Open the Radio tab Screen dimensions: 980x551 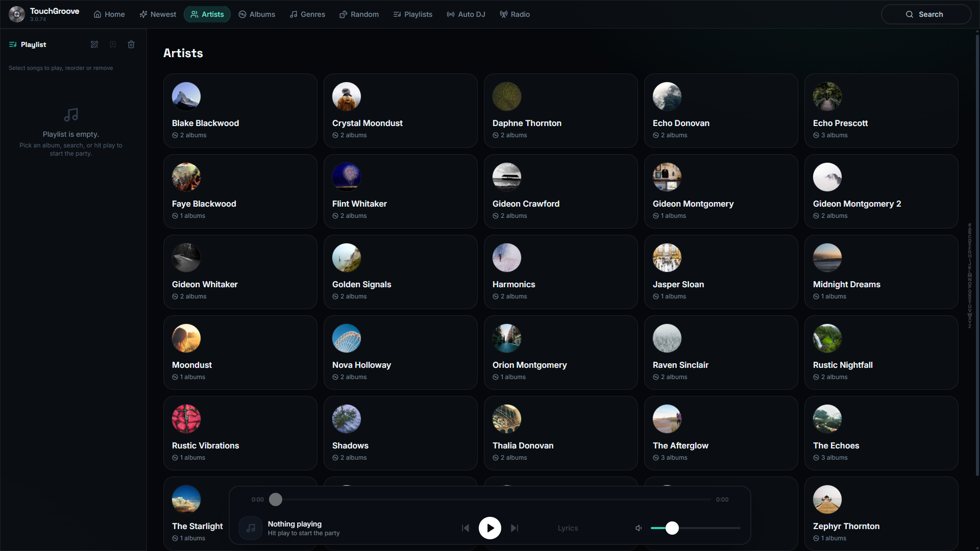(515, 14)
